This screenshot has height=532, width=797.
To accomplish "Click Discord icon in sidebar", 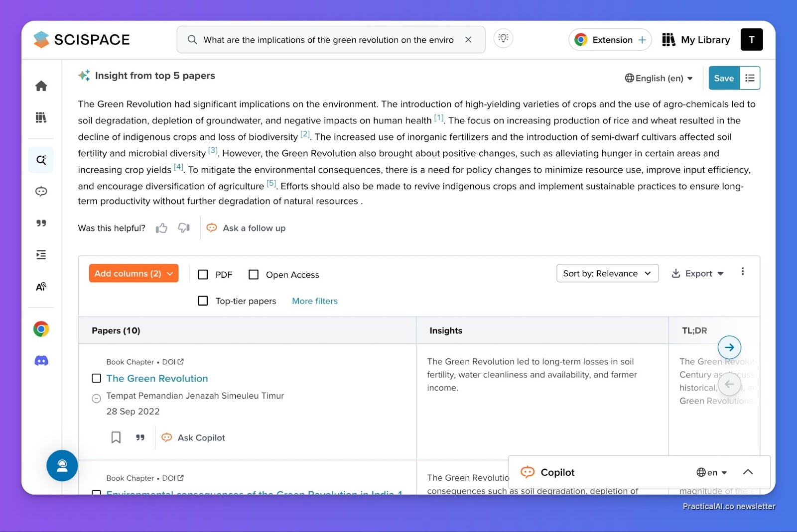I will [41, 361].
